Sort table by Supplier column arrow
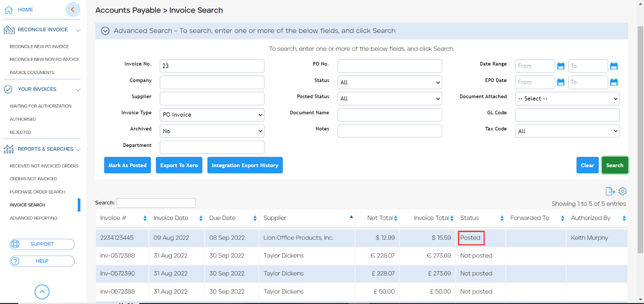644x304 pixels. click(x=351, y=217)
